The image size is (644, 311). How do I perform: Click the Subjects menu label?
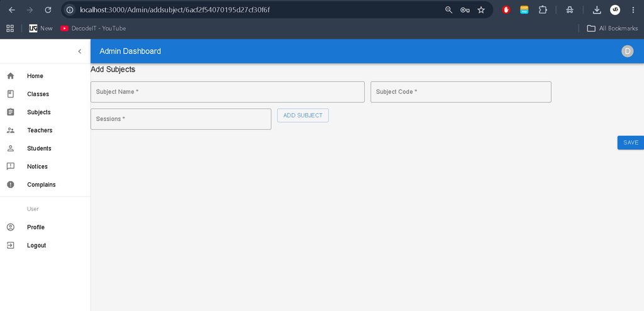[38, 112]
